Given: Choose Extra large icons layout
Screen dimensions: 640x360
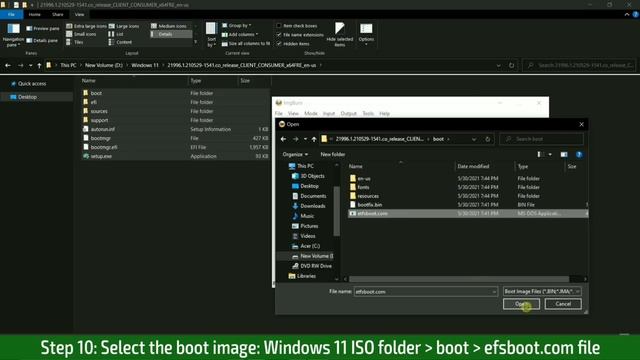Looking at the screenshot, I should coord(86,26).
